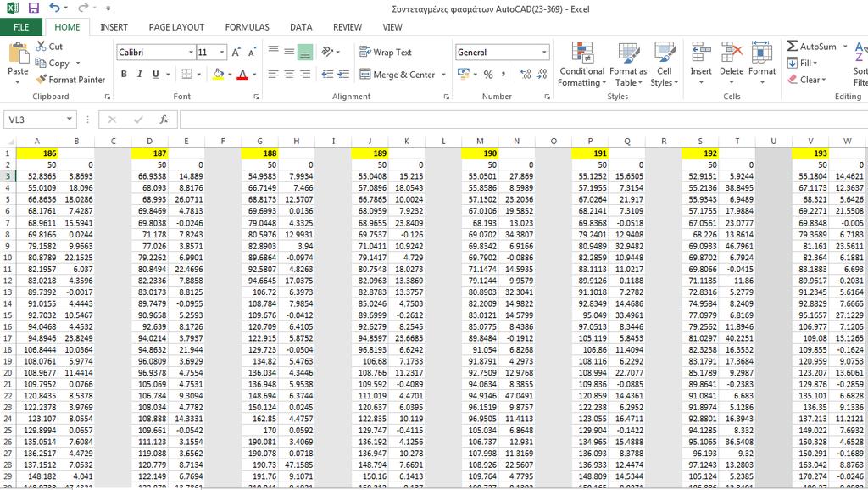
Task: Switch to the VIEW tab
Action: coord(392,27)
